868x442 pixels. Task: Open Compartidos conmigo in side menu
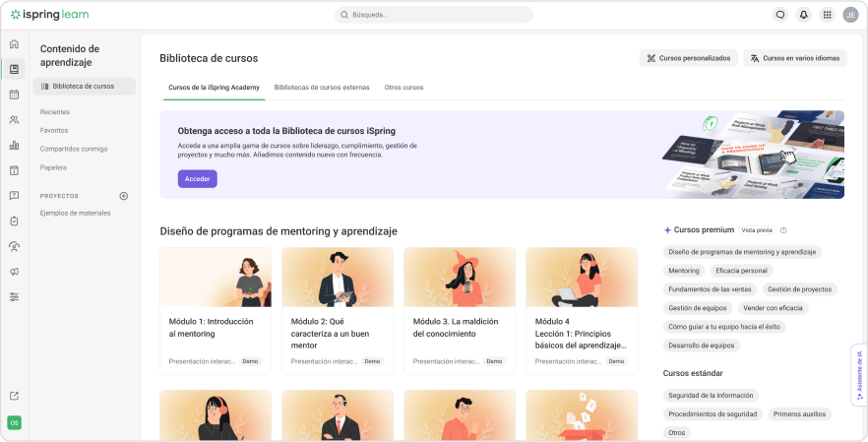tap(74, 149)
